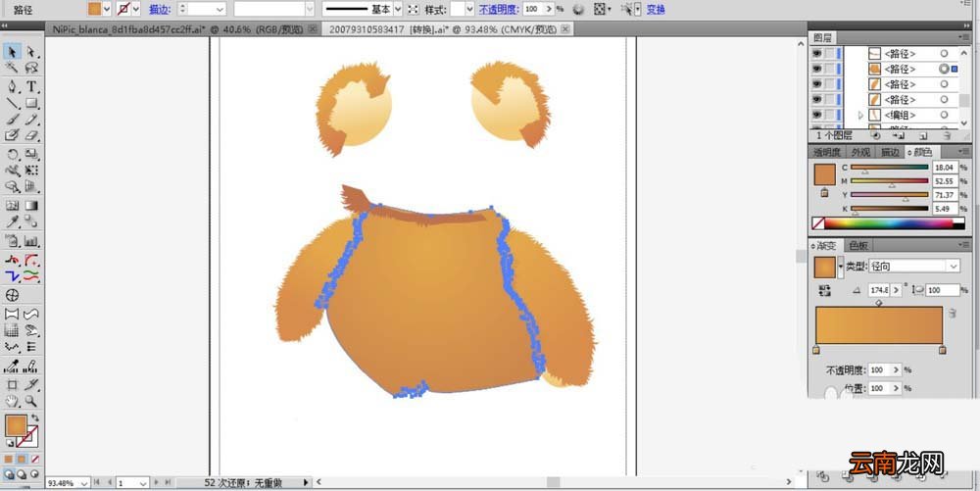
Task: Click target circle of <编组> layer
Action: [944, 115]
